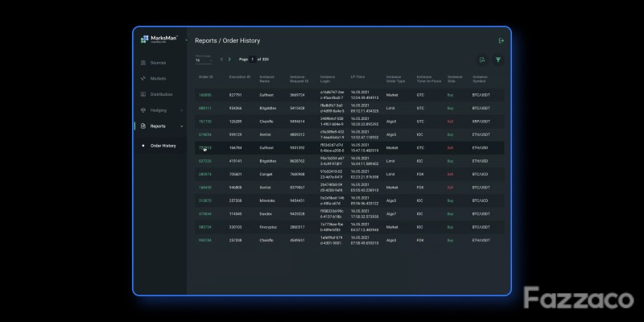Image resolution: width=644 pixels, height=322 pixels.
Task: Go to previous page with left chevron
Action: pos(221,60)
